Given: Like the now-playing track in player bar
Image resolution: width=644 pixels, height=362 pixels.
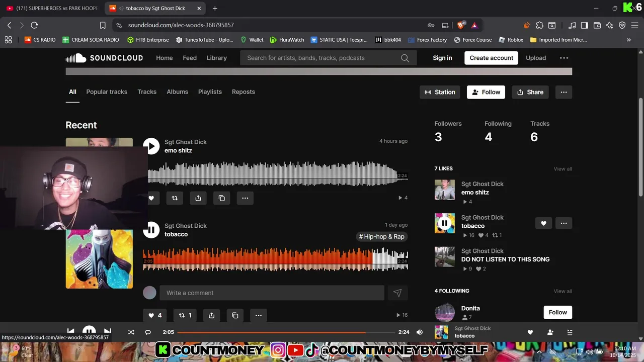Looking at the screenshot, I should (530, 332).
